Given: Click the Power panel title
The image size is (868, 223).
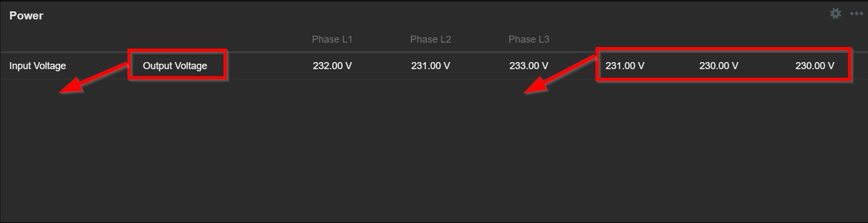Looking at the screenshot, I should coord(26,16).
